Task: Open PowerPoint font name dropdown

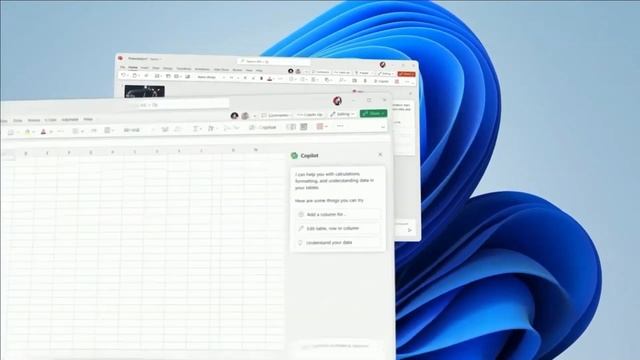Action: [x=210, y=77]
